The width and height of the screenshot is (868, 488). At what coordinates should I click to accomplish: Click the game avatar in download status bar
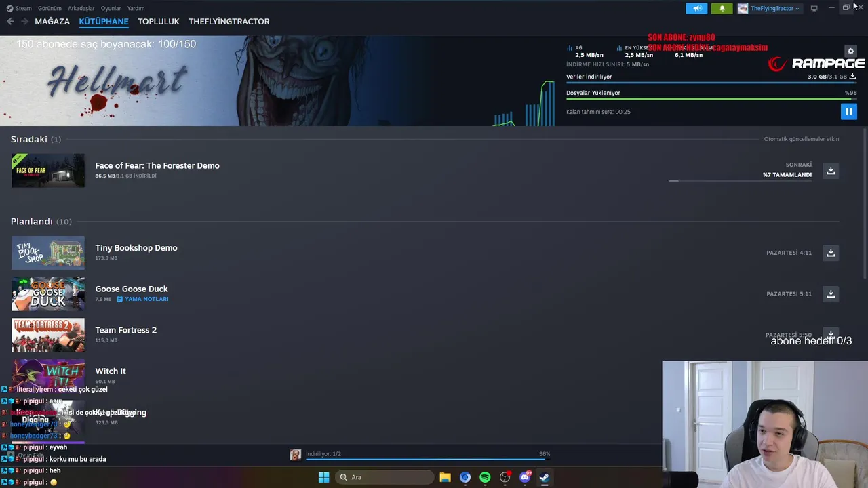coord(296,455)
